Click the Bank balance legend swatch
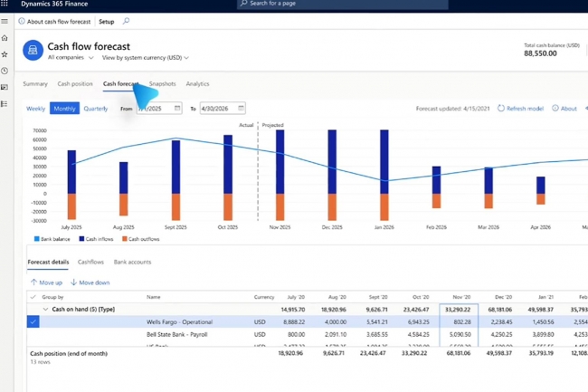 click(x=37, y=239)
